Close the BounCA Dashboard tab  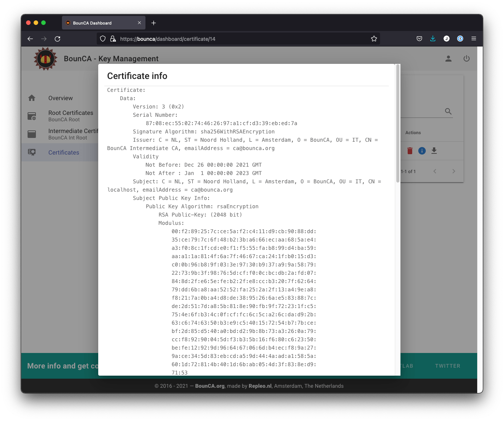pyautogui.click(x=139, y=23)
